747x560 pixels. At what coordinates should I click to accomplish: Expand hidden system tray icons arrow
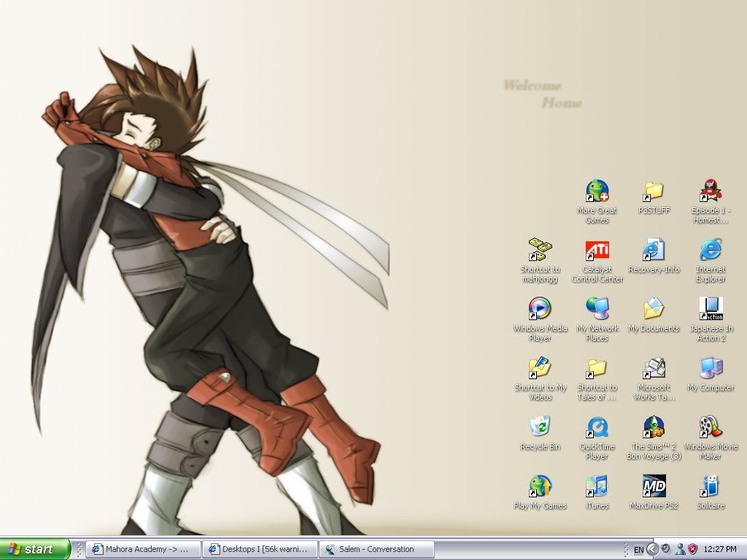pyautogui.click(x=653, y=549)
